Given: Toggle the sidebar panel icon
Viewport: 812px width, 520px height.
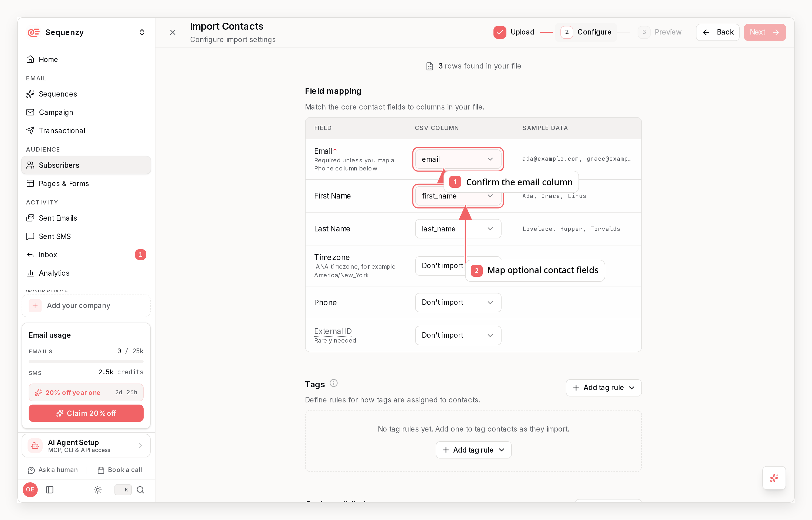Looking at the screenshot, I should [x=50, y=490].
